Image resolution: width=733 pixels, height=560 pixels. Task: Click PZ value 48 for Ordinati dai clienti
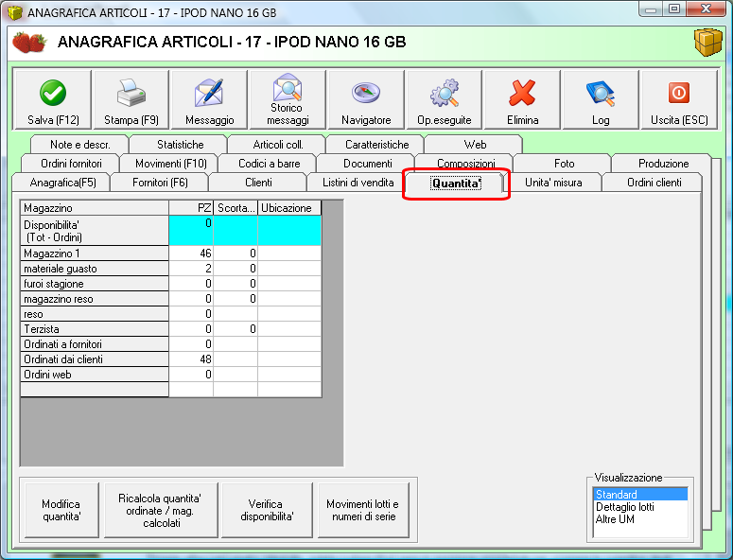coord(191,359)
